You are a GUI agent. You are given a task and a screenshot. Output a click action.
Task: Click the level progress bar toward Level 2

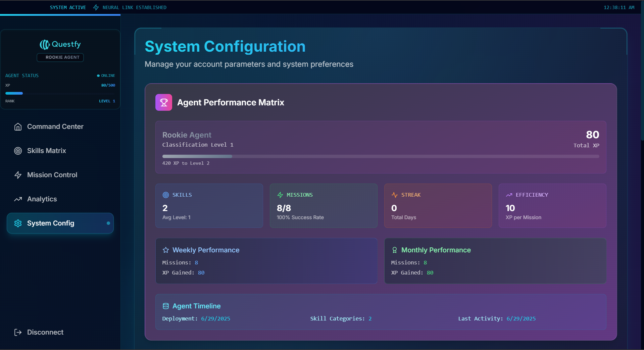[381, 156]
